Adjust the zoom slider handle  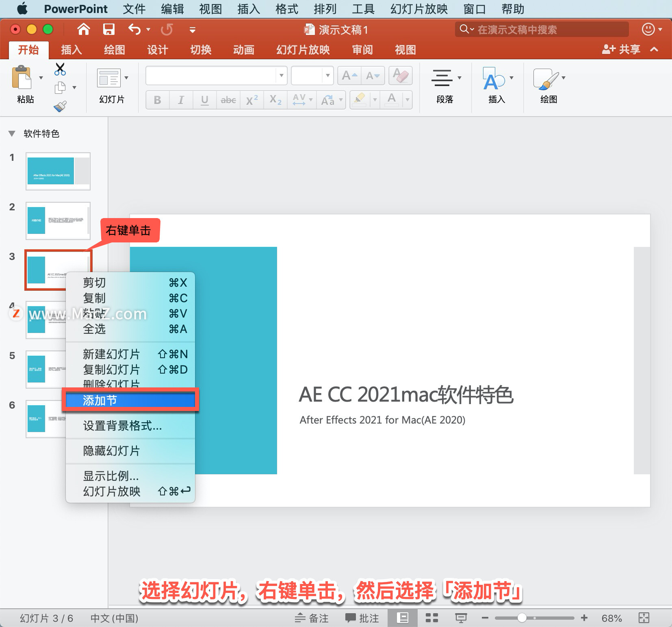(522, 618)
